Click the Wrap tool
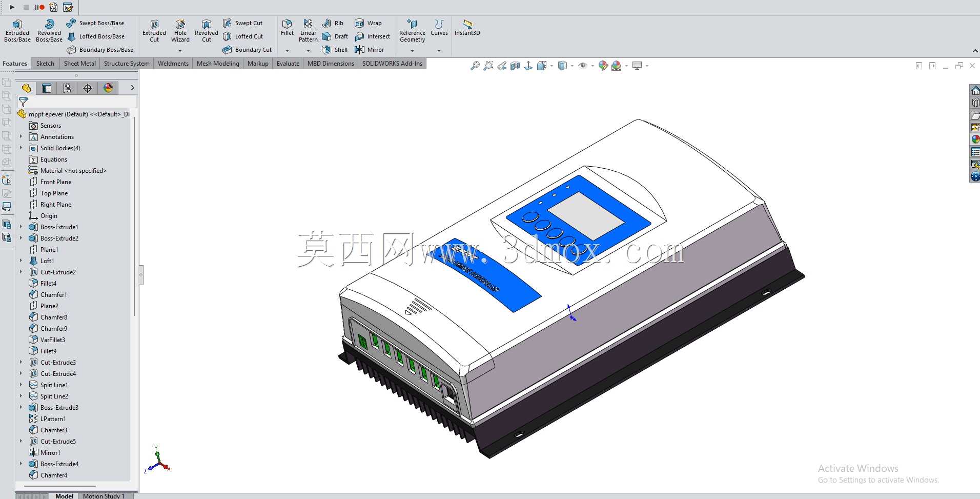 (x=368, y=23)
